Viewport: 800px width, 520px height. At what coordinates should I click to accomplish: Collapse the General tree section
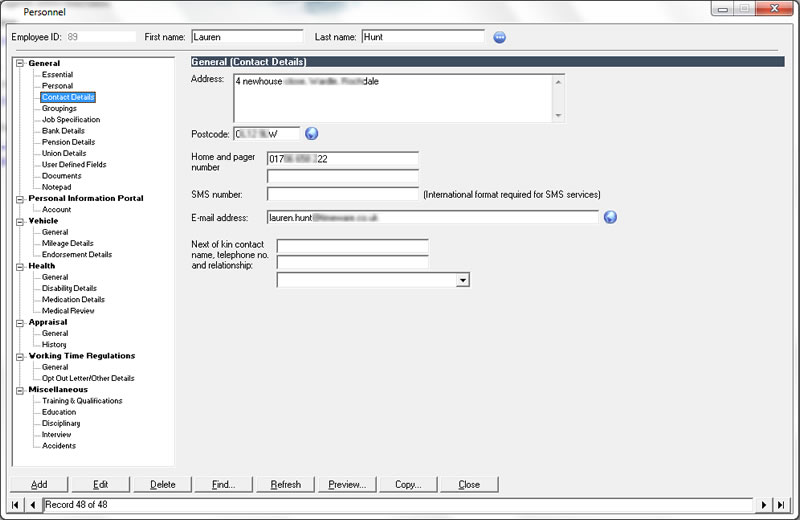(19, 64)
